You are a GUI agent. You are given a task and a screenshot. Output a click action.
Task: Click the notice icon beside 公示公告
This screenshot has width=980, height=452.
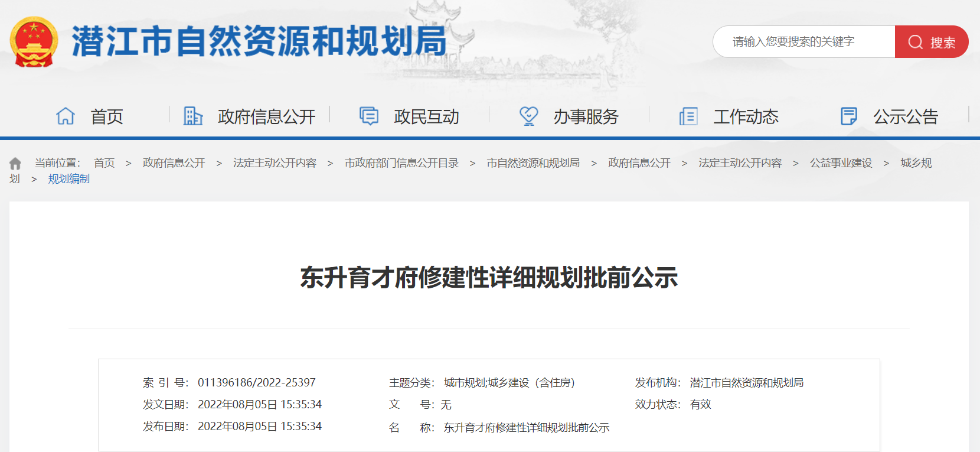(848, 116)
